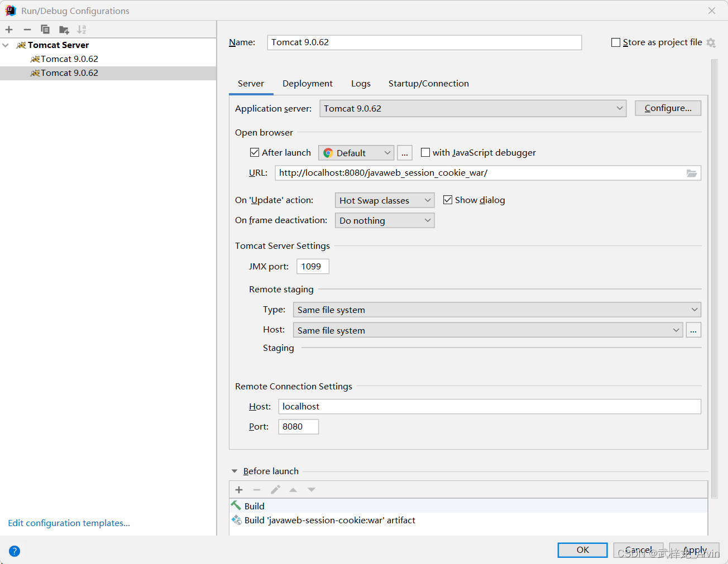This screenshot has width=728, height=564.
Task: Click the Configure... button
Action: [668, 108]
